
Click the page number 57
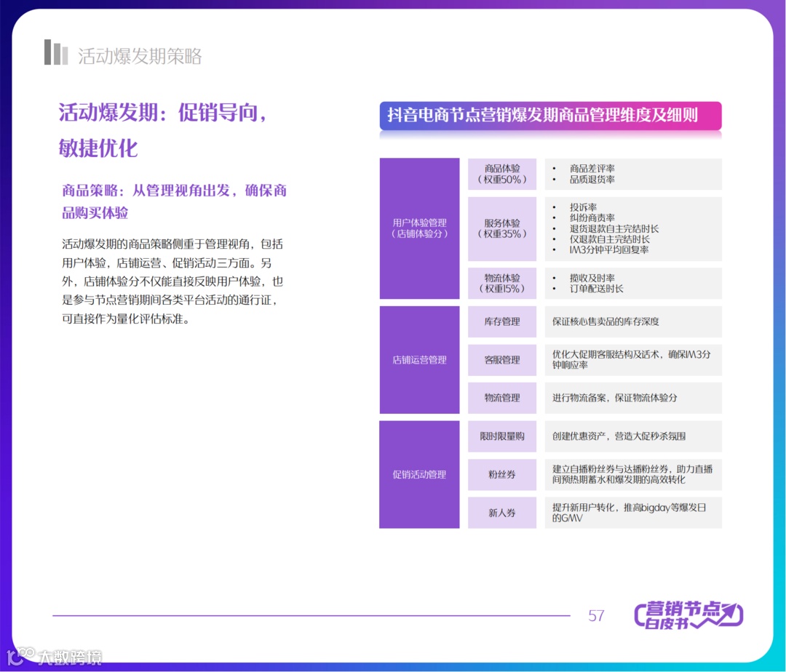click(x=596, y=615)
